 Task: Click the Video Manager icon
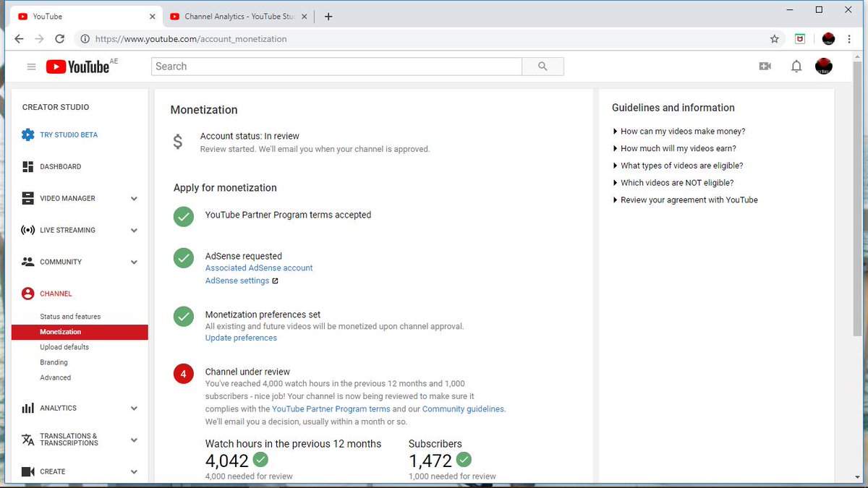tap(27, 198)
